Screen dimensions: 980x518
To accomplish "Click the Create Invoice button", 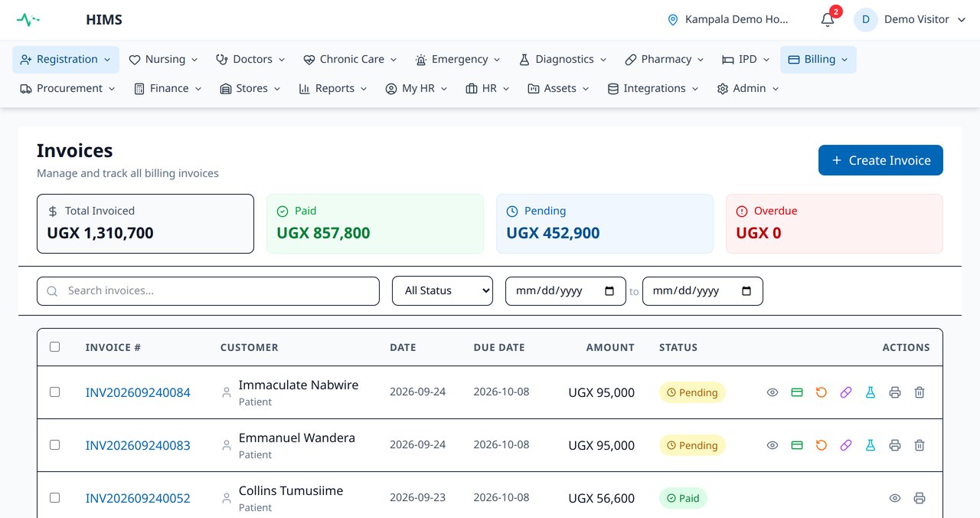I will (x=880, y=160).
